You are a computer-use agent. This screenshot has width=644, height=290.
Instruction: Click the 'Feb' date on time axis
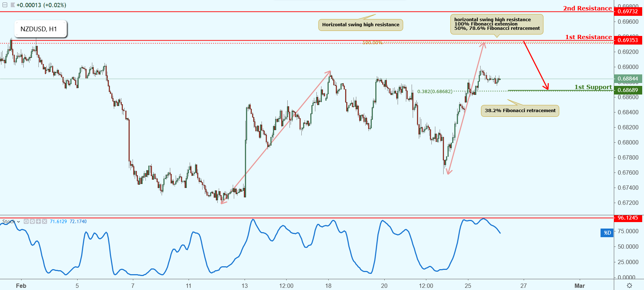21,286
